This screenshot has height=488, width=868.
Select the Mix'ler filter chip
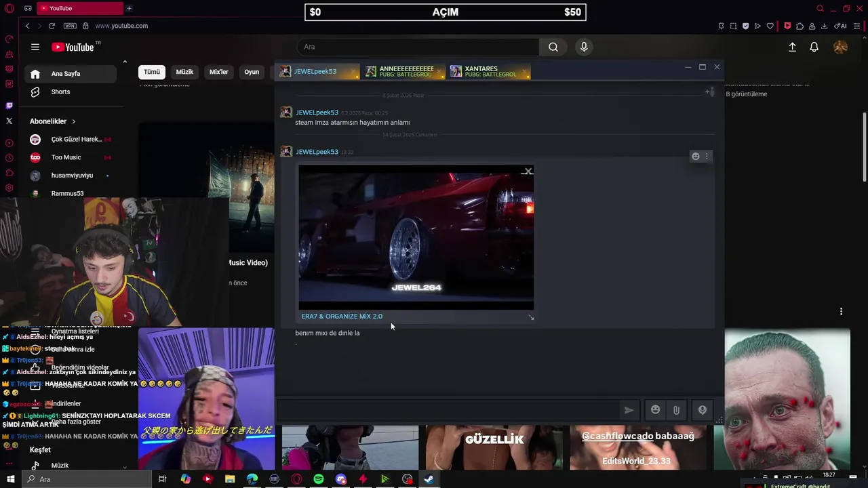219,72
